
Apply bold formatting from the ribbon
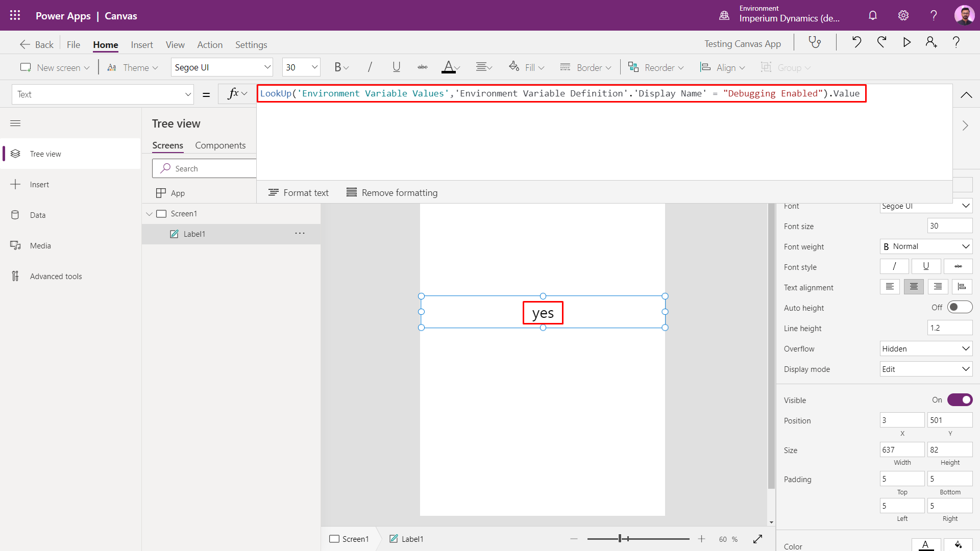(x=338, y=67)
